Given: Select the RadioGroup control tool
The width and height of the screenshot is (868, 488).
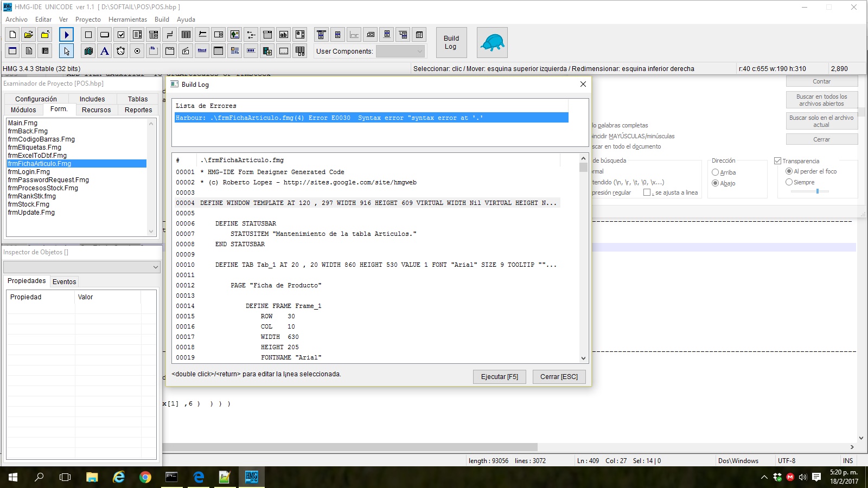Looking at the screenshot, I should click(x=137, y=51).
